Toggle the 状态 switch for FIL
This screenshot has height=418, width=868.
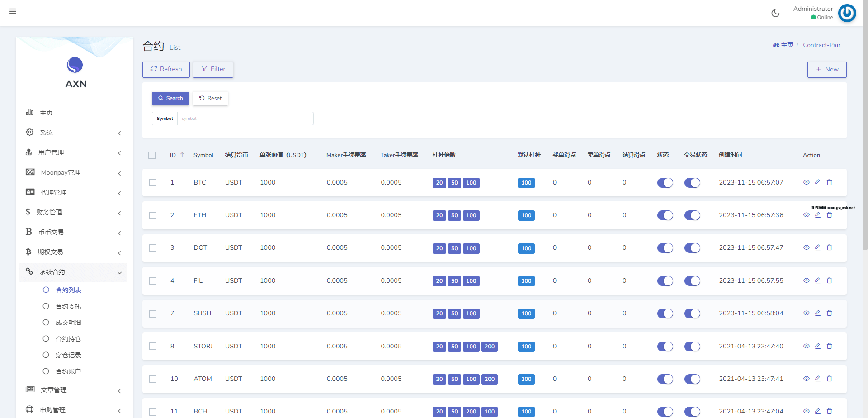click(x=665, y=281)
